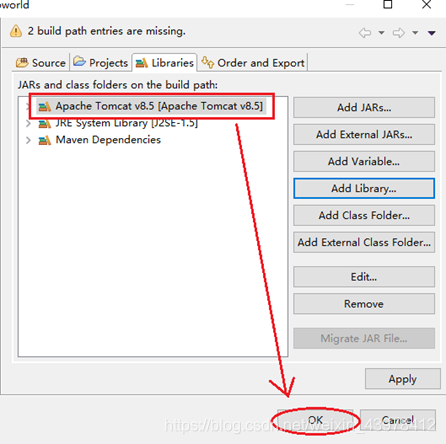Click Add Class Folder... button
The width and height of the screenshot is (446, 444).
[364, 216]
